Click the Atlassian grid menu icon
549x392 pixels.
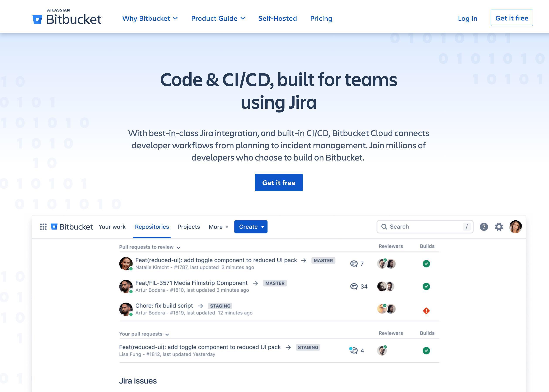(43, 226)
